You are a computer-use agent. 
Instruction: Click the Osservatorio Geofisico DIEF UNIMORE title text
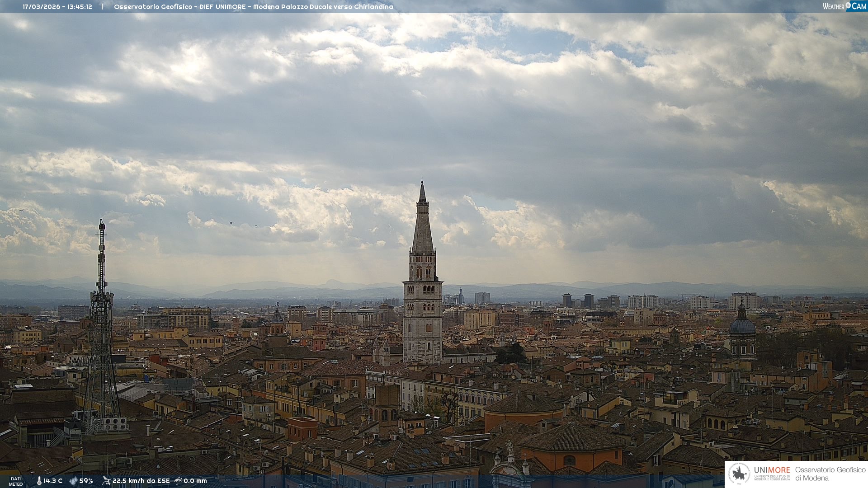253,7
